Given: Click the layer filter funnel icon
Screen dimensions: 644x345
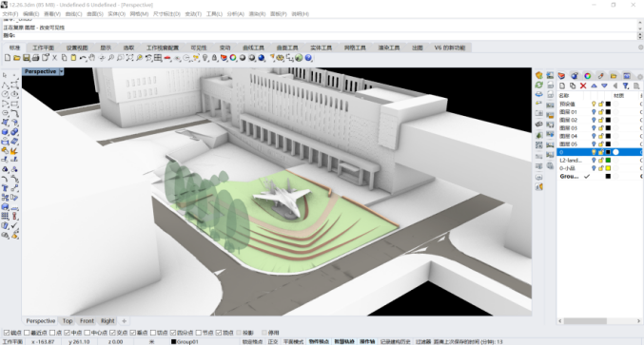Looking at the screenshot, I should (626, 86).
